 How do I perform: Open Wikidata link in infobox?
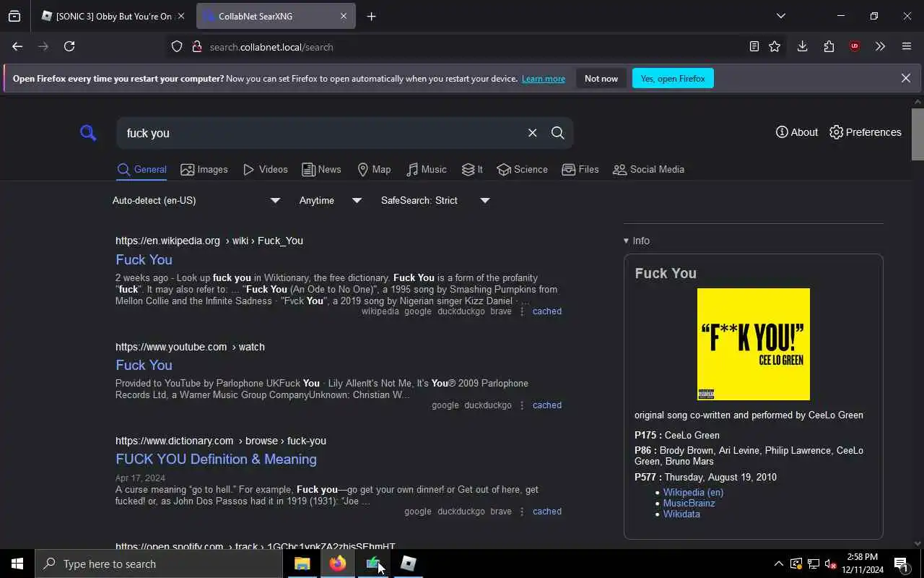[x=681, y=514]
